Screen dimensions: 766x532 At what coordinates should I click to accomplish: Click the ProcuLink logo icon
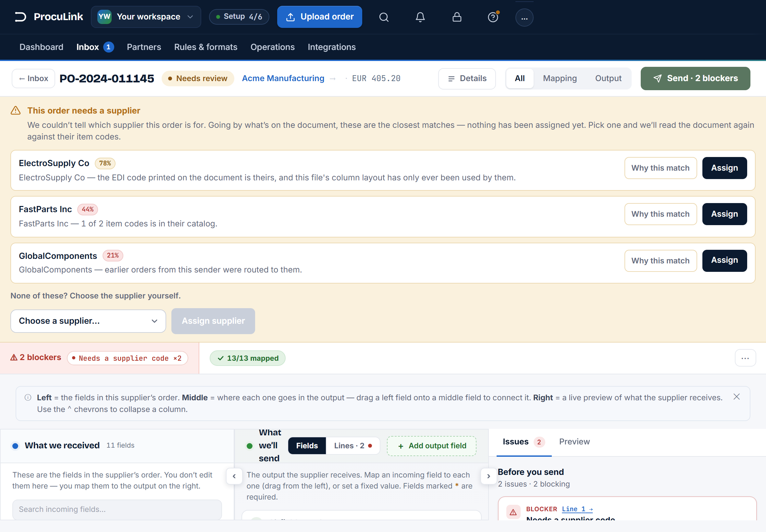coord(20,17)
